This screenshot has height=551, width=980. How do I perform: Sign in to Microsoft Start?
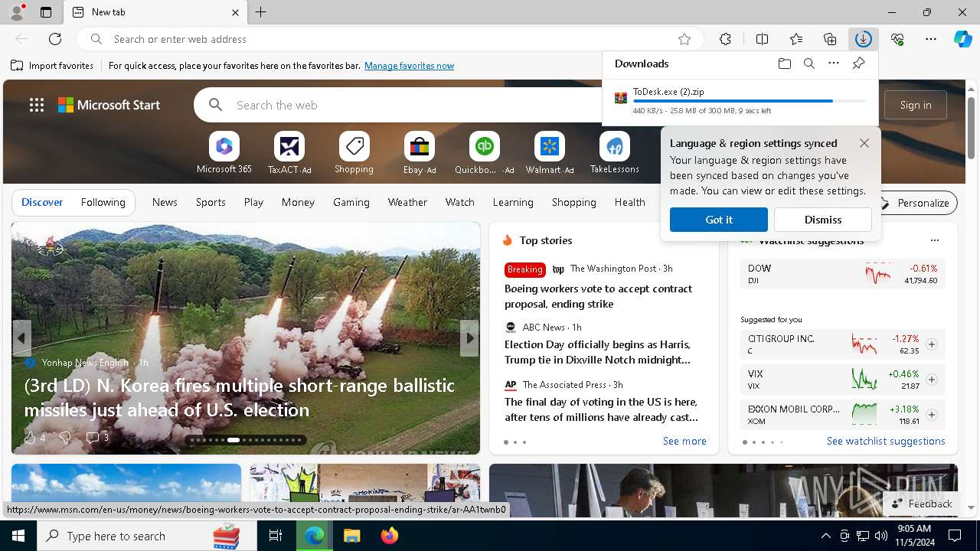click(x=916, y=105)
